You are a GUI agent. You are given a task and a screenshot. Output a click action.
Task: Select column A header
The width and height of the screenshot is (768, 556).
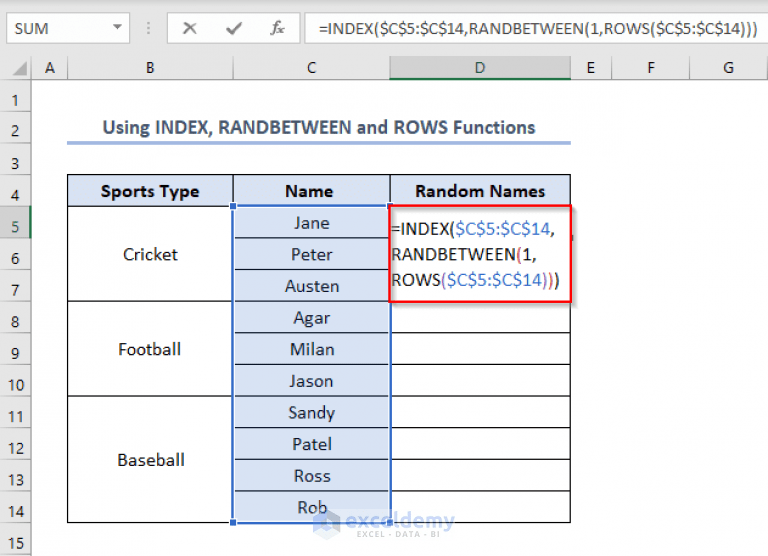pos(49,68)
